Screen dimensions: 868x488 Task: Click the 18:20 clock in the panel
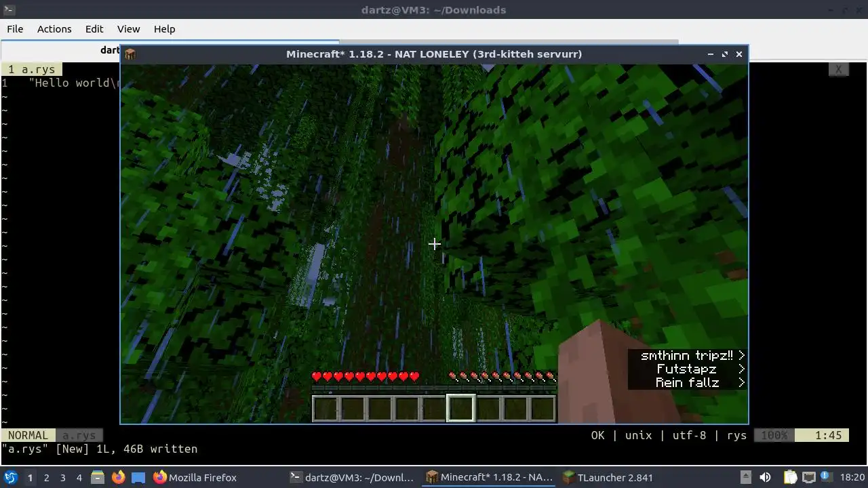(852, 478)
